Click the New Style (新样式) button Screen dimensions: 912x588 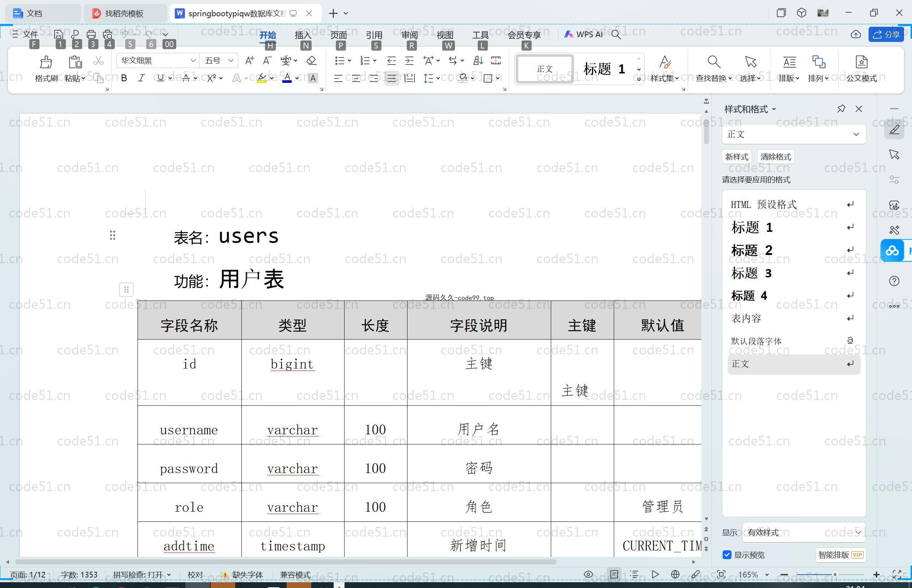click(736, 157)
